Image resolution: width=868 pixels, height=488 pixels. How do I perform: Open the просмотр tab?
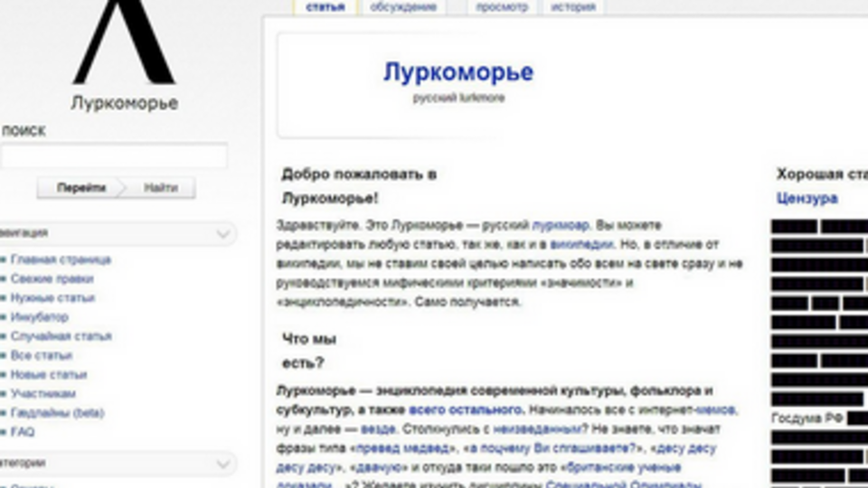502,7
